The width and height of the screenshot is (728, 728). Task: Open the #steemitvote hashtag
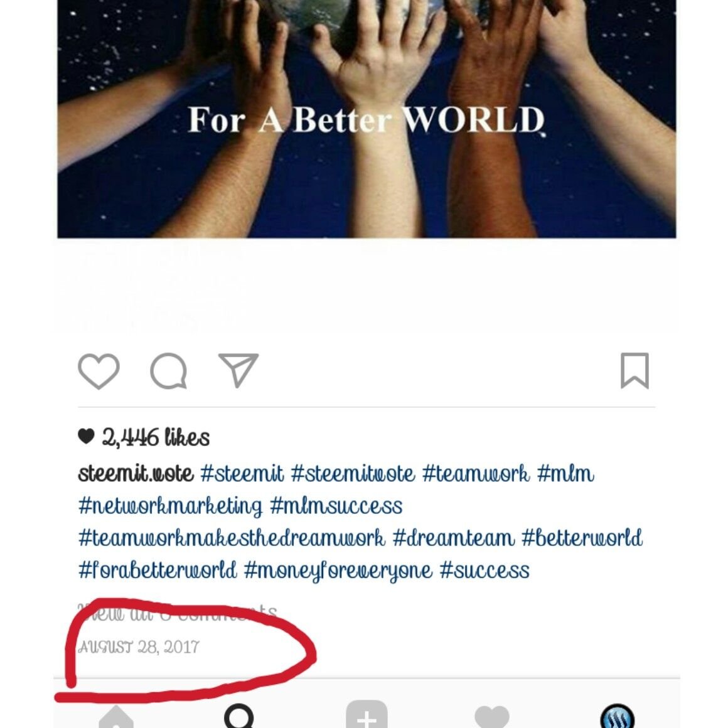click(353, 474)
